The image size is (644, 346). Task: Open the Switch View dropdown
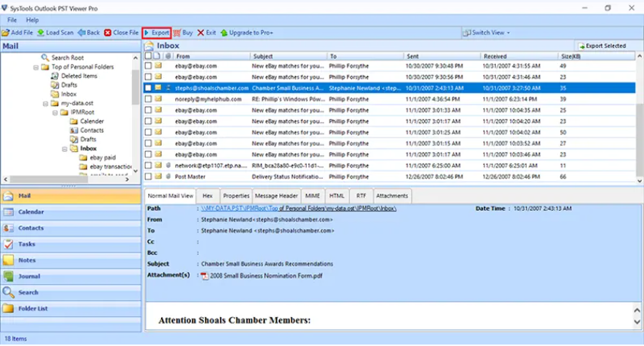486,33
